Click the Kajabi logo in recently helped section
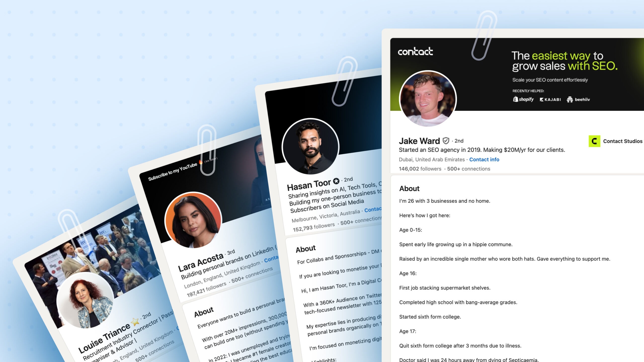 tap(550, 100)
